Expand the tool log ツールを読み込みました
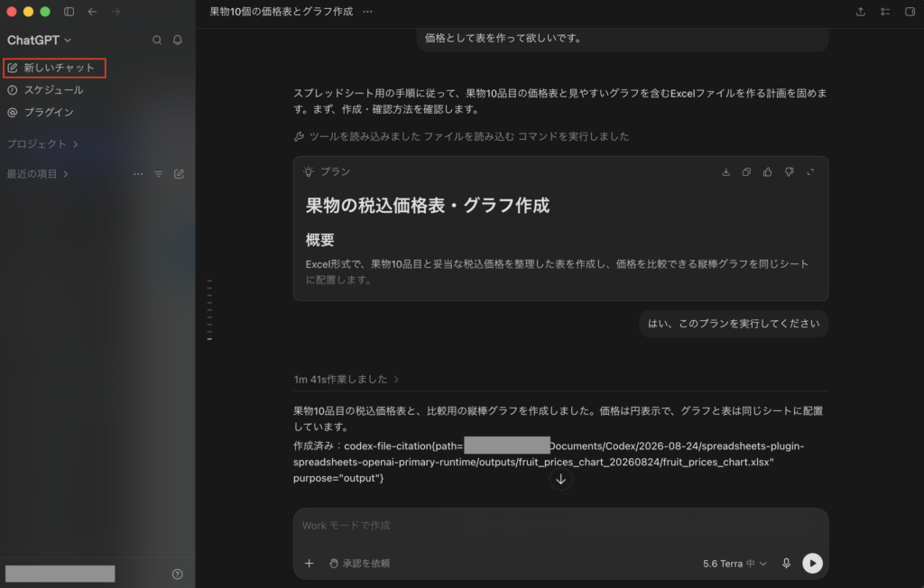The image size is (924, 588). coord(461,137)
